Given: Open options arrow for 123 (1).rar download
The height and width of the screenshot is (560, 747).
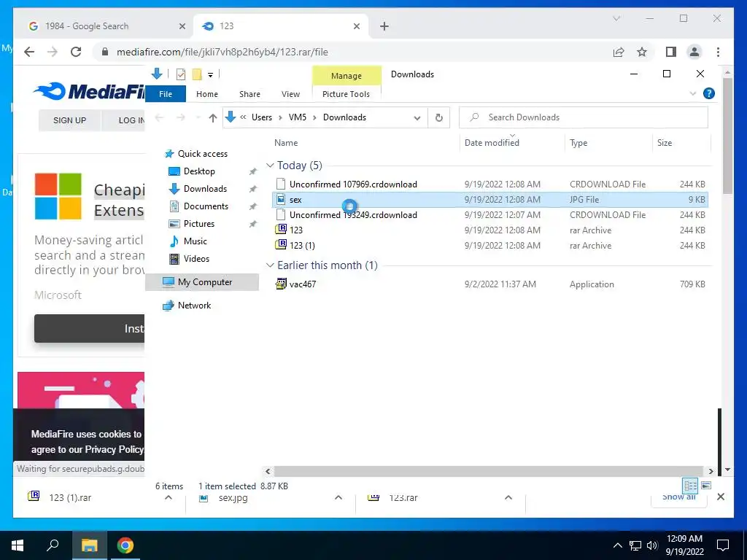Looking at the screenshot, I should click(x=169, y=497).
